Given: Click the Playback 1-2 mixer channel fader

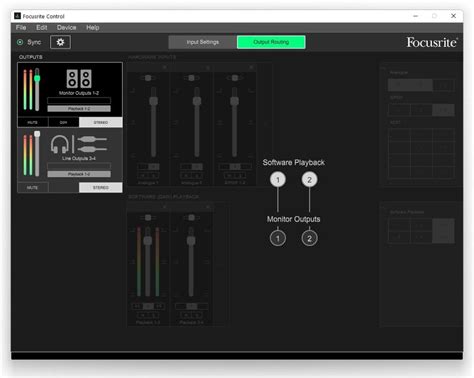Looking at the screenshot, I should (148, 240).
